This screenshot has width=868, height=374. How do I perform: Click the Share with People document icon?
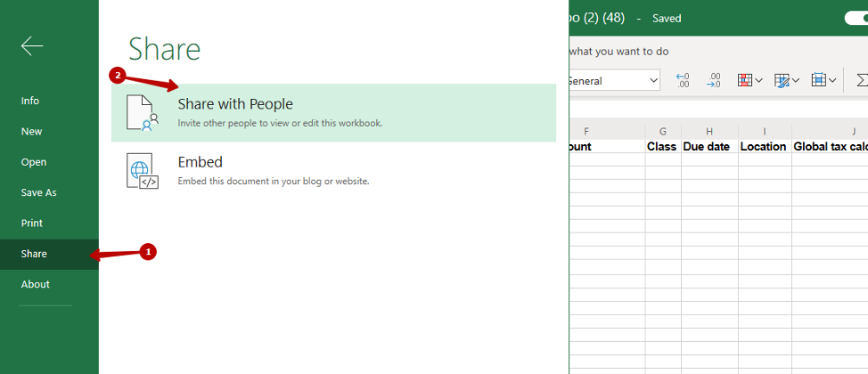pyautogui.click(x=143, y=112)
